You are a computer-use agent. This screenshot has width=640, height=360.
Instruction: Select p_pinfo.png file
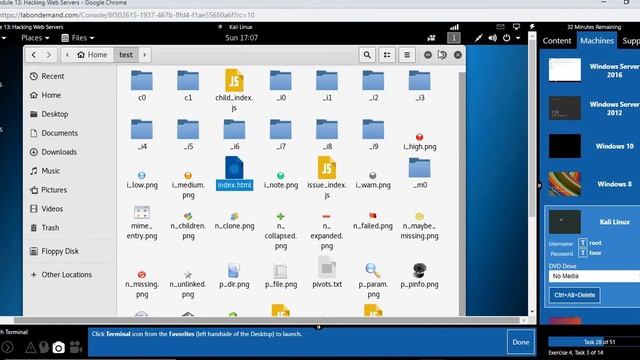point(419,276)
